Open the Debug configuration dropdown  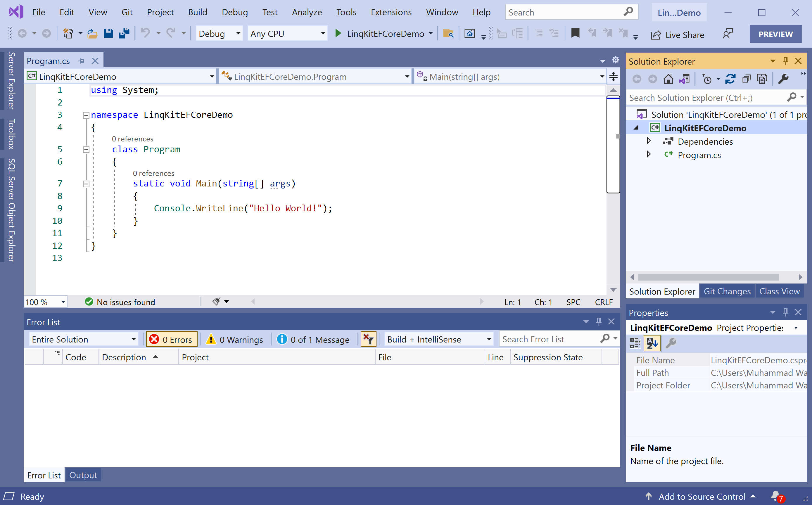219,33
